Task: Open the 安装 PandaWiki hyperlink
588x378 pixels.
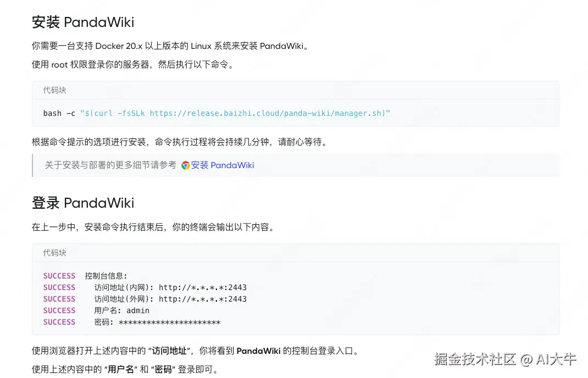Action: 223,165
